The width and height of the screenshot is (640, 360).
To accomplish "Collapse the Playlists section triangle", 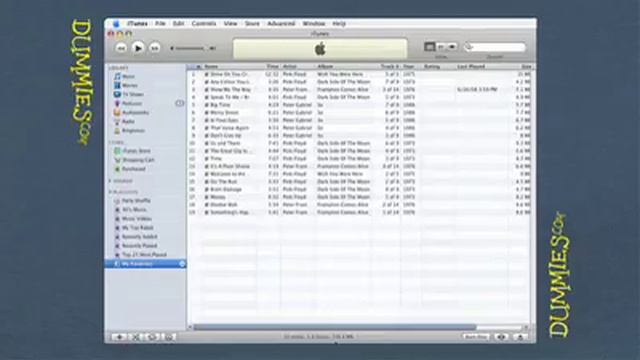I will coord(110,192).
